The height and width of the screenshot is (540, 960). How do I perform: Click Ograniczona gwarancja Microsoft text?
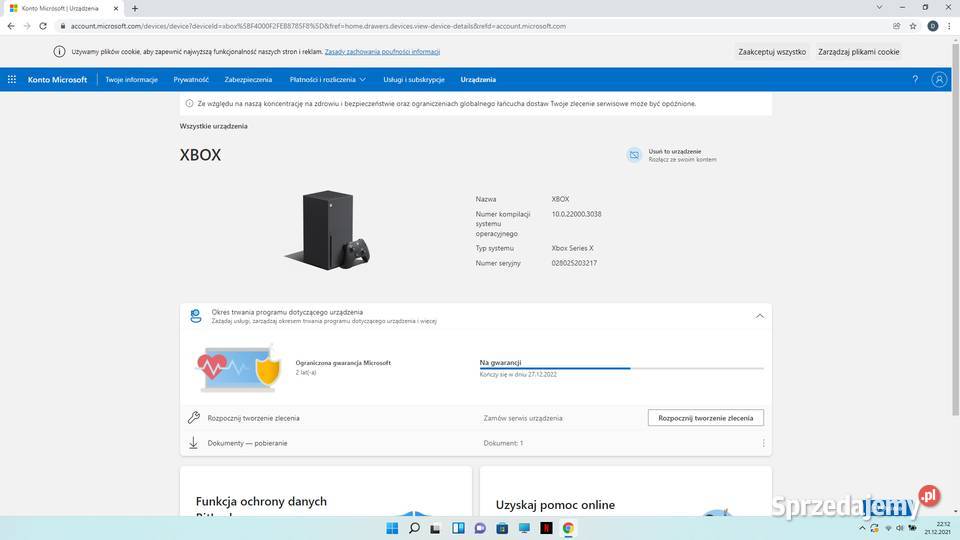343,362
